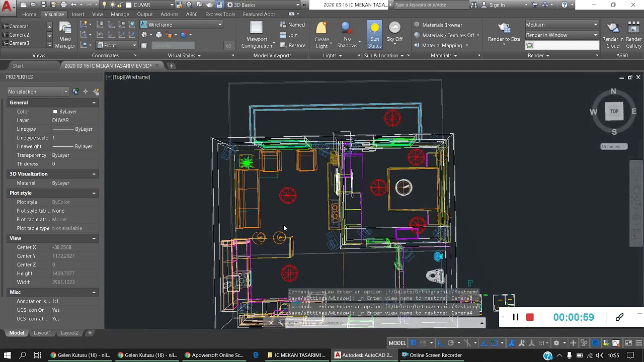The height and width of the screenshot is (362, 644).
Task: Click the ViewCube TOP face
Action: [614, 112]
